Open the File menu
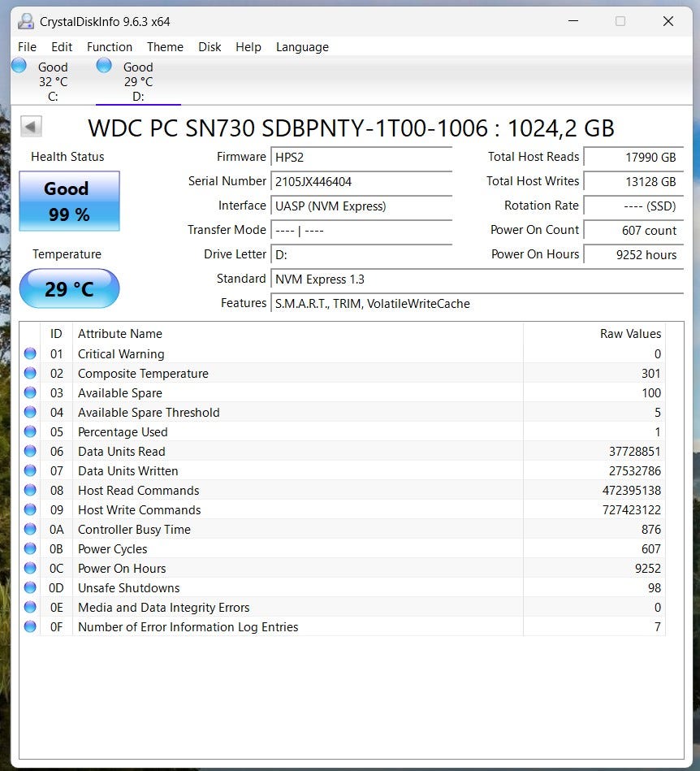 27,47
